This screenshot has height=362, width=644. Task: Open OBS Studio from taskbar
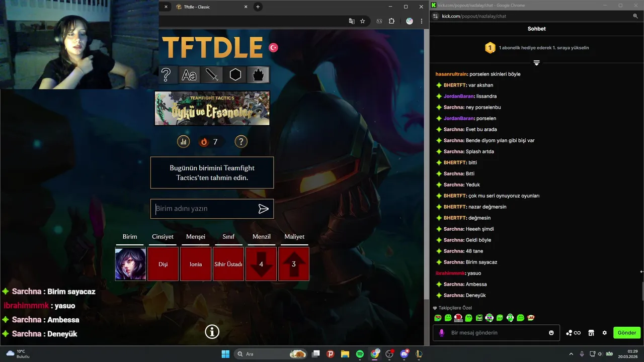(x=389, y=354)
